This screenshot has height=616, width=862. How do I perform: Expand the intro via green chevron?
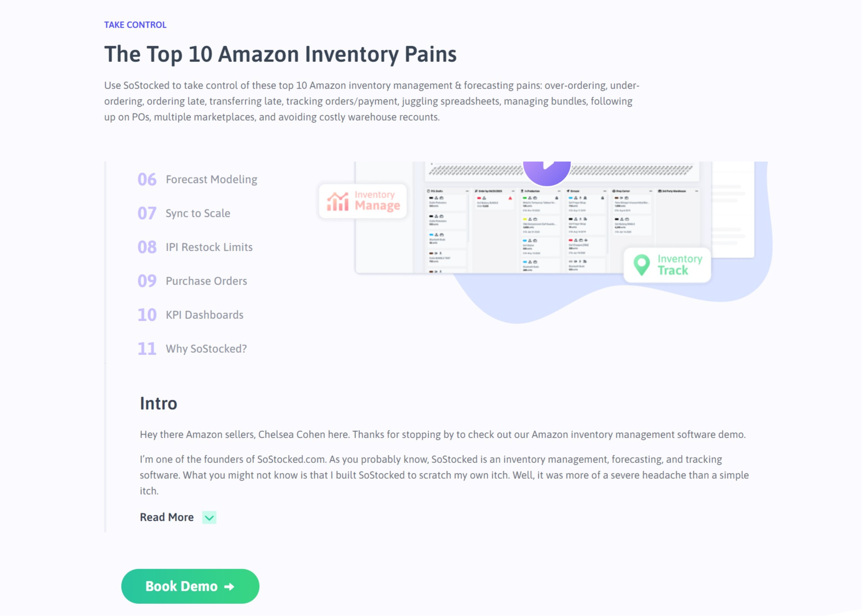[x=209, y=518]
